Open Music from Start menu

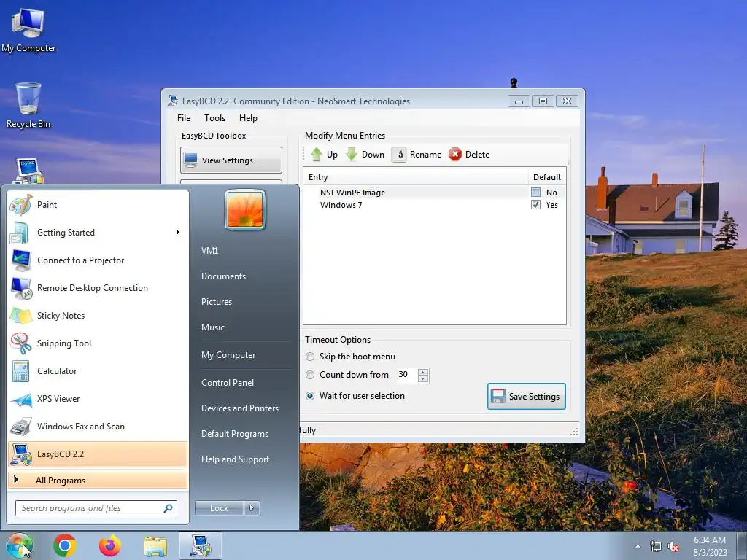click(212, 327)
